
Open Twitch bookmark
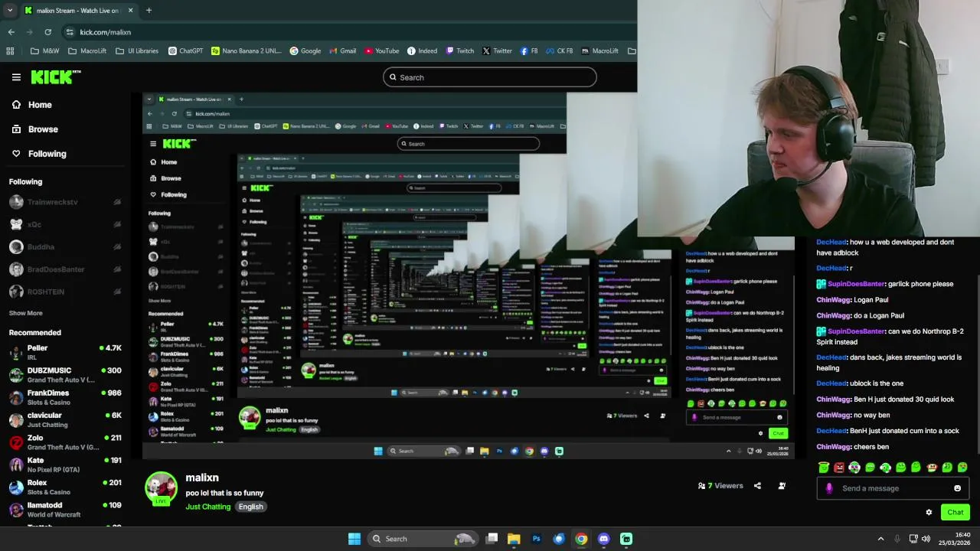(459, 51)
